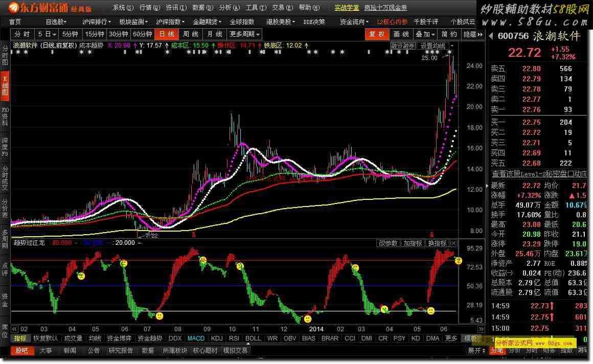Select the 周线 weekly period
593x364 pixels.
coord(191,34)
